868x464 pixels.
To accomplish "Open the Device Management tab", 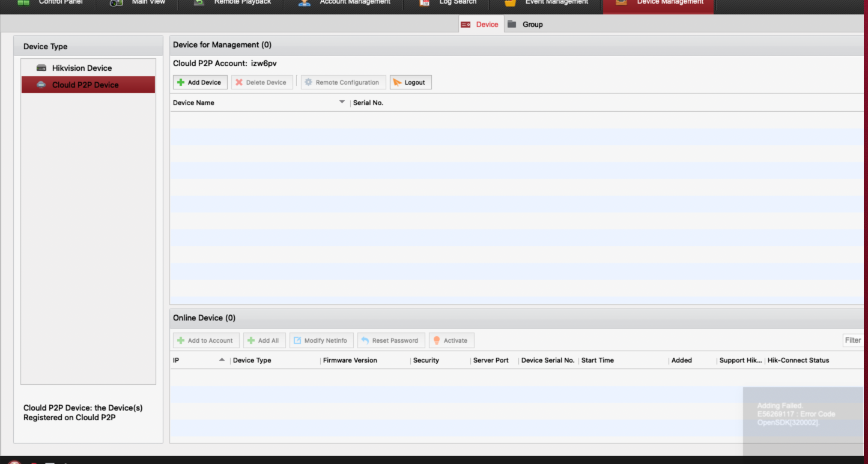I will pos(660,4).
